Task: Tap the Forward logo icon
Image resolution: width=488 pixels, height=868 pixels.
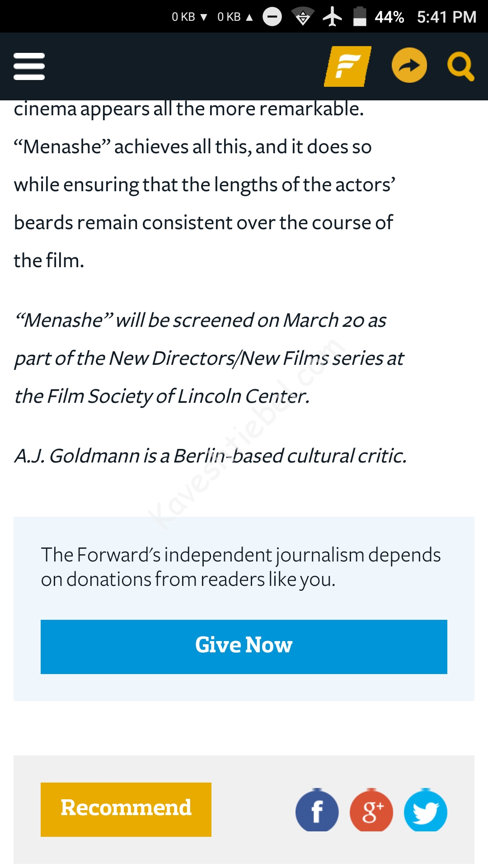Action: click(347, 66)
